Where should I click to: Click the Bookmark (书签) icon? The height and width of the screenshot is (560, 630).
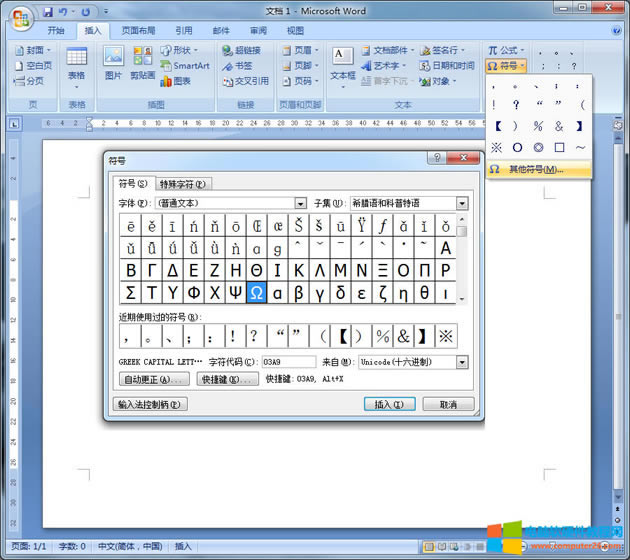pos(237,66)
